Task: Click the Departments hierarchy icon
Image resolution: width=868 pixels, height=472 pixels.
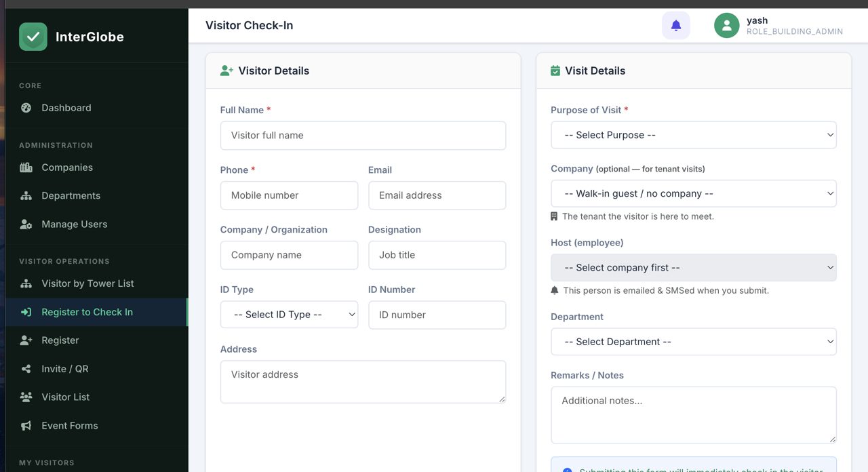Action: pos(26,196)
